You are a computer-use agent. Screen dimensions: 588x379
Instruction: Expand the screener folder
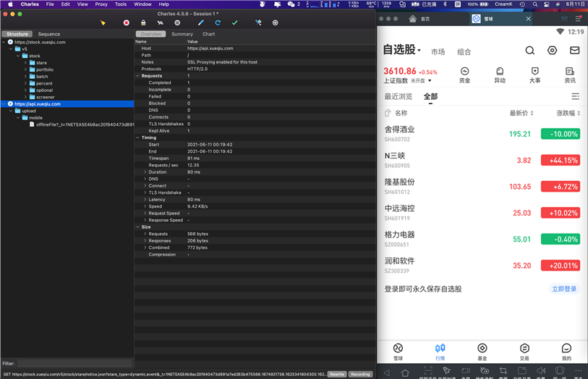[25, 97]
